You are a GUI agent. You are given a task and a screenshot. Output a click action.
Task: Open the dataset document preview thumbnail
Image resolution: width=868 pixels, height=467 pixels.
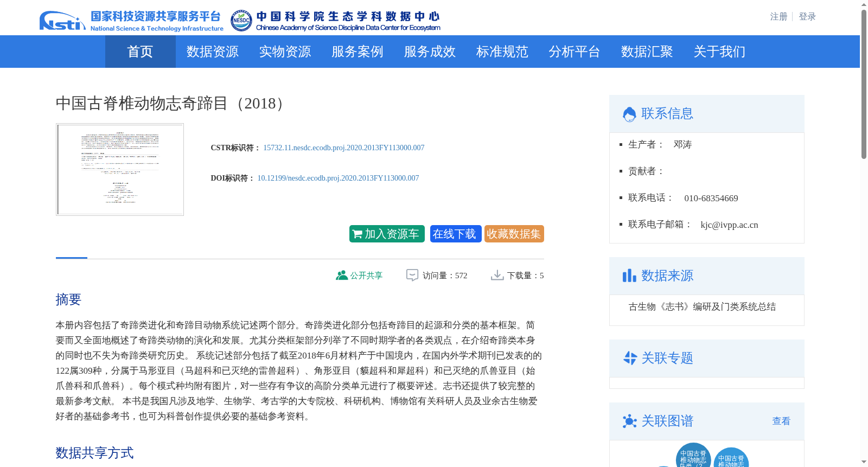coord(120,169)
